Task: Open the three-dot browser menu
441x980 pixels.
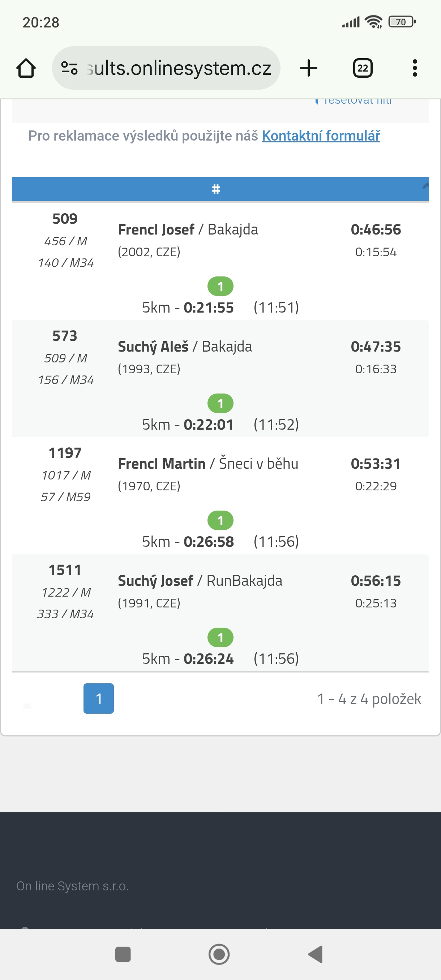Action: pyautogui.click(x=414, y=69)
